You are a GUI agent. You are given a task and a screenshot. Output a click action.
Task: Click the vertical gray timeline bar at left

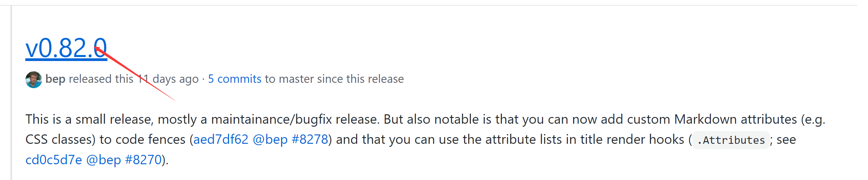pyautogui.click(x=11, y=93)
